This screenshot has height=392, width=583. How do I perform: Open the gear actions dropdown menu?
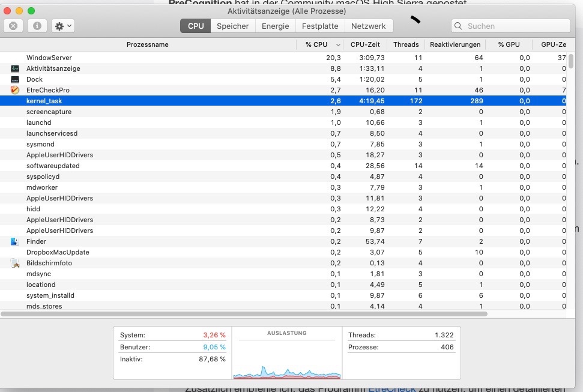coord(63,26)
